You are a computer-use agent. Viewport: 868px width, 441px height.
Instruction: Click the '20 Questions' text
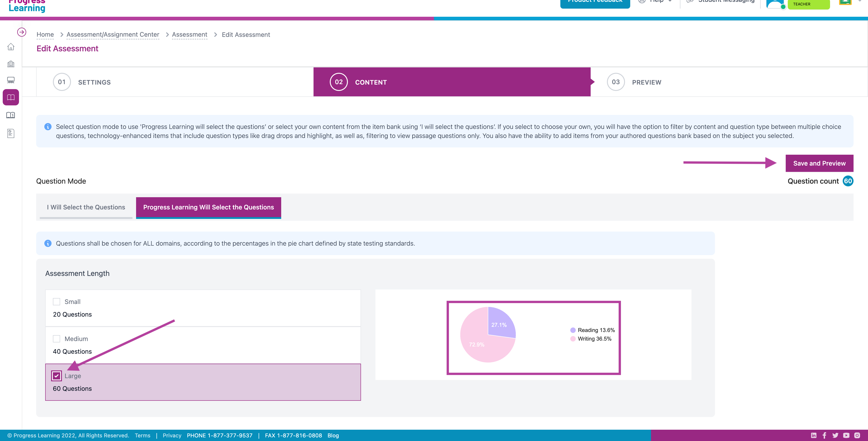(72, 315)
